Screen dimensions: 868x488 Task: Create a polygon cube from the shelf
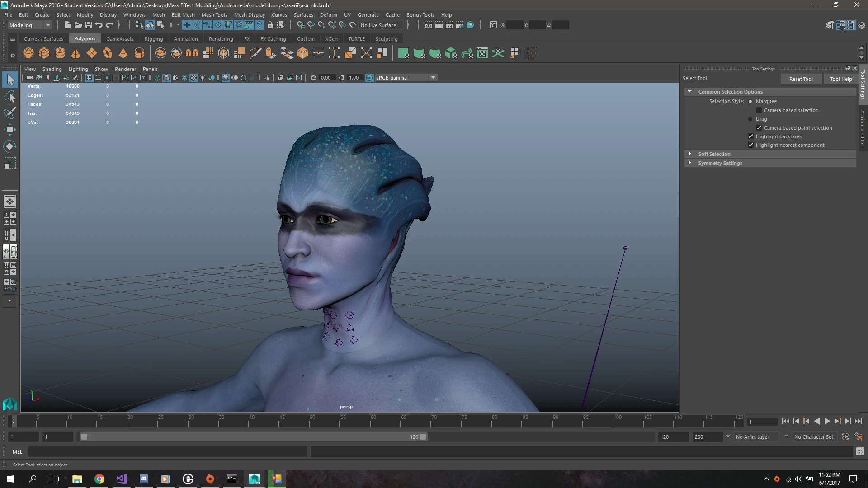[44, 53]
